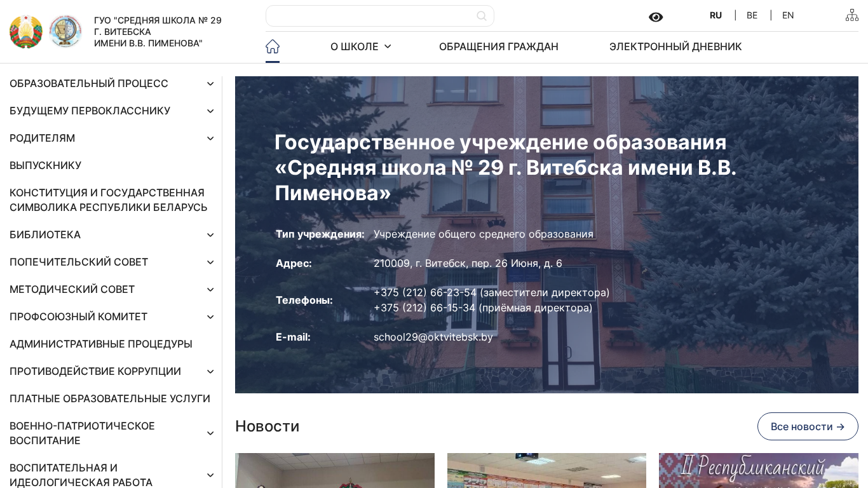The width and height of the screenshot is (868, 488).
Task: Expand the ПОПЕЧИТЕЛЬСКИЙ СОВЕТ chevron
Action: [x=210, y=262]
